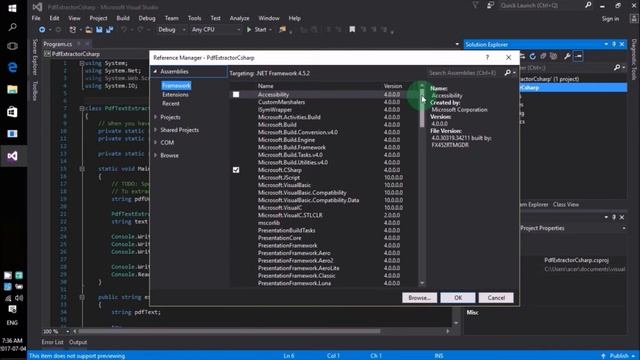Toggle Preview Selected Items icon in Solution Explorer
This screenshot has height=360, width=640.
point(578,56)
